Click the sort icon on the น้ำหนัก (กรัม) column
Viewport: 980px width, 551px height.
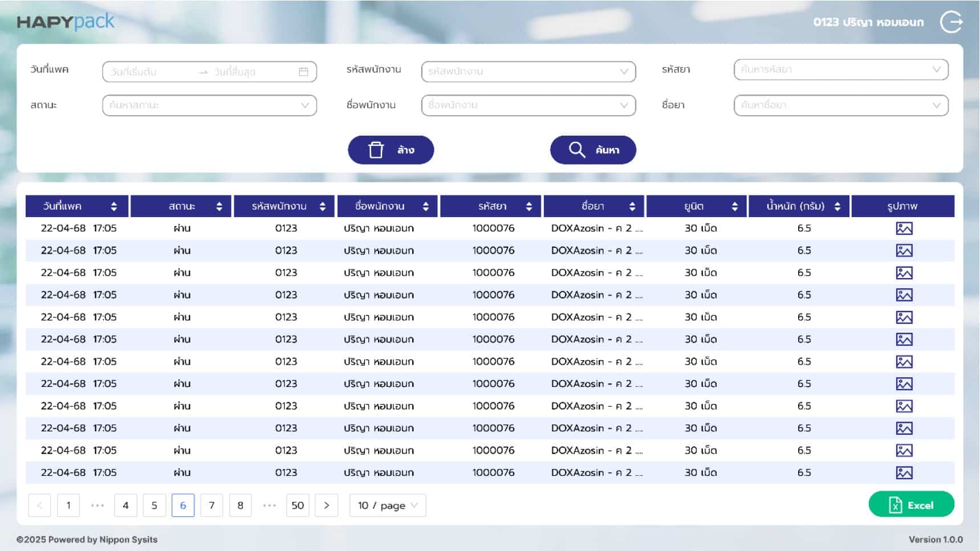[837, 206]
